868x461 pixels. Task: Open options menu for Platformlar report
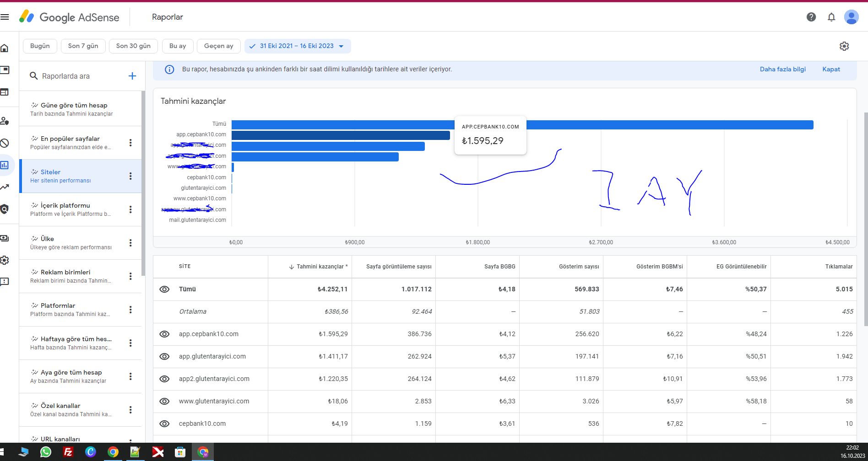pos(130,310)
